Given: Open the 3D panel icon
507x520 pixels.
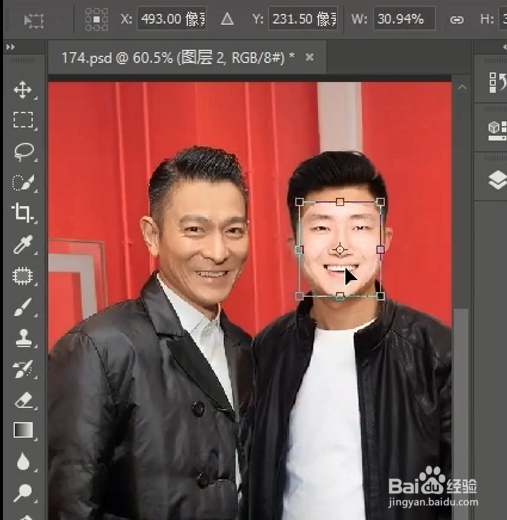Looking at the screenshot, I should click(498, 131).
